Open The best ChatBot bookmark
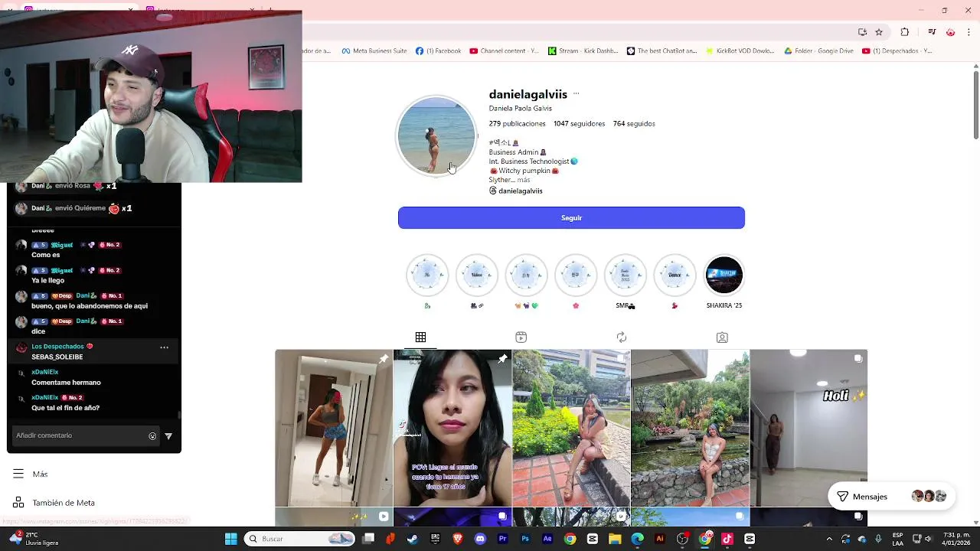980x551 pixels. [x=661, y=51]
